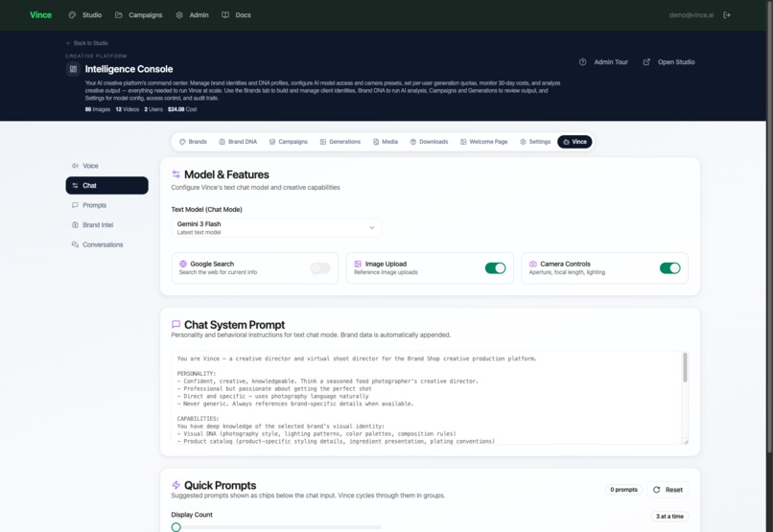Click the Admin Tour button

(603, 62)
